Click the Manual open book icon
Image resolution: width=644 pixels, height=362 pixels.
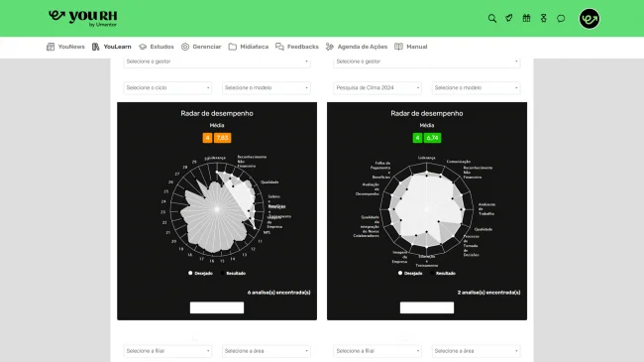(398, 47)
